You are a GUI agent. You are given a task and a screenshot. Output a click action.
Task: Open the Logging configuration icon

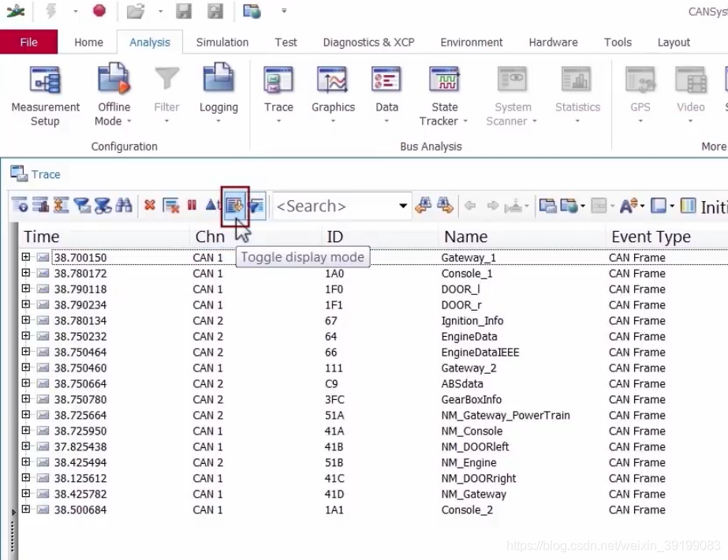[218, 78]
